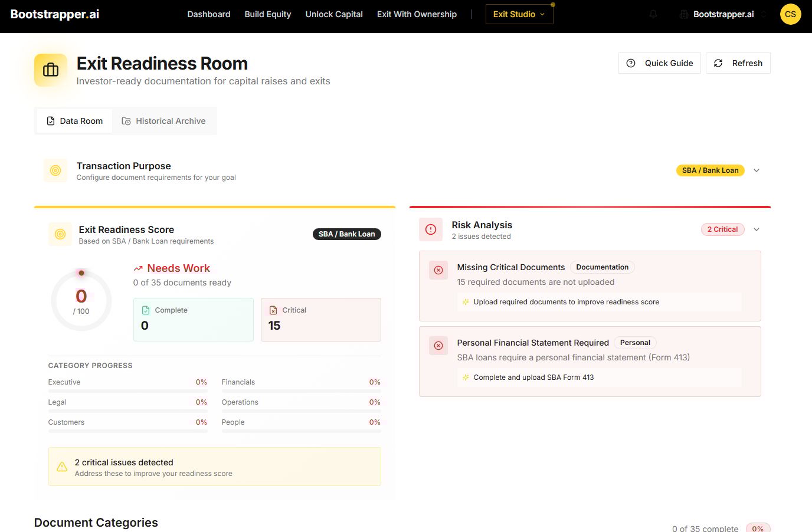This screenshot has width=812, height=532.
Task: Click the red file icon in Critical card
Action: pyautogui.click(x=273, y=310)
